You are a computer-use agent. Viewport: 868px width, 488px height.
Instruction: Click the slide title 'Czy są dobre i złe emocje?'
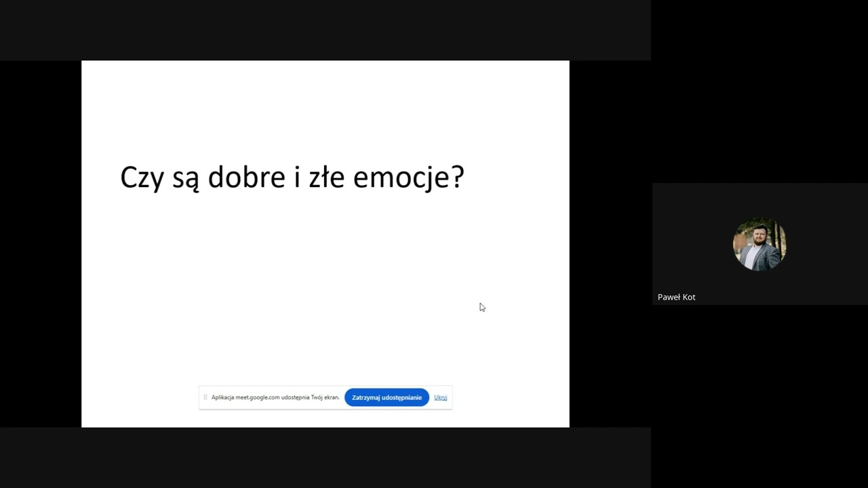(292, 178)
